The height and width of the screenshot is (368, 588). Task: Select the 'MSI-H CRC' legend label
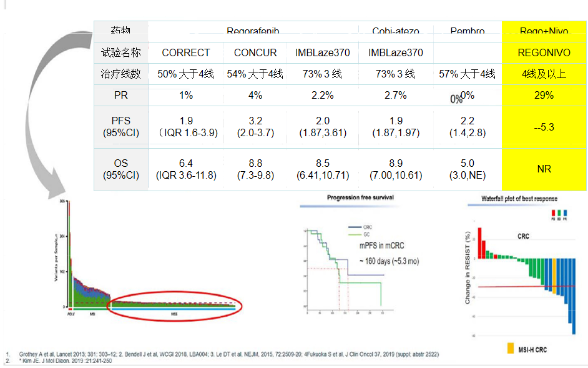[532, 350]
